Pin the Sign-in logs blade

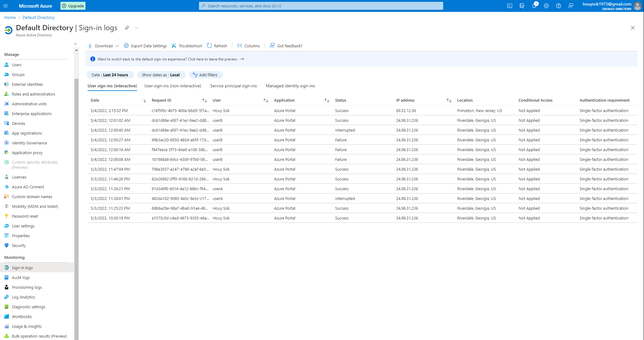point(127,28)
